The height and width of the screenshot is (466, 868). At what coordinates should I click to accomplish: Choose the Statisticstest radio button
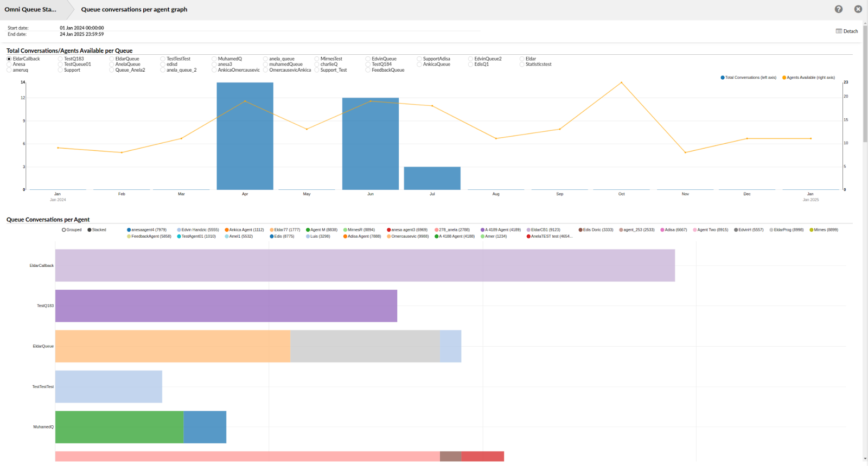click(522, 64)
